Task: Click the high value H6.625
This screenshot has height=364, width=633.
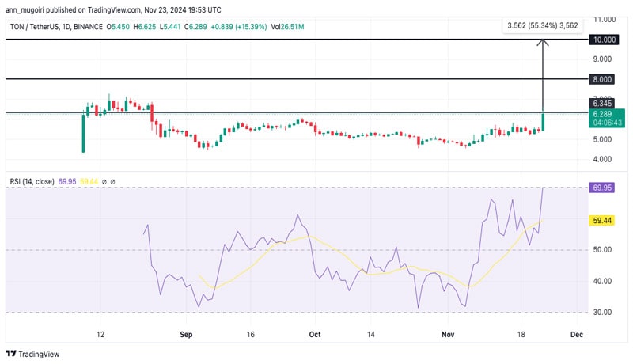Action: tap(145, 27)
